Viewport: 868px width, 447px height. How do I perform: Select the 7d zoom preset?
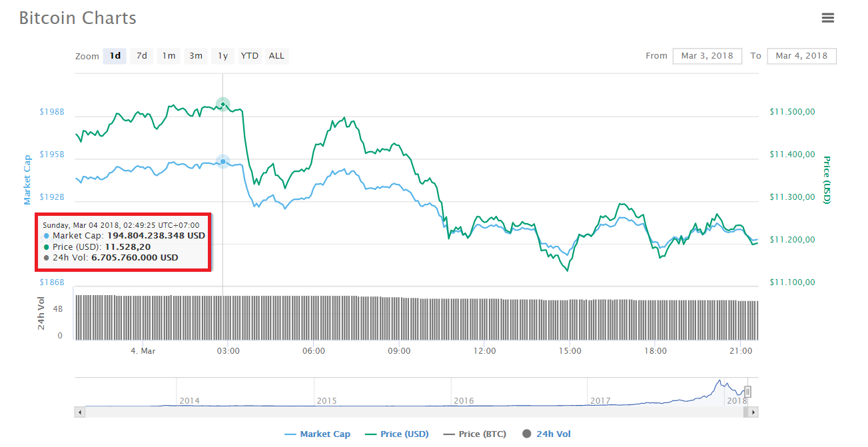[141, 56]
